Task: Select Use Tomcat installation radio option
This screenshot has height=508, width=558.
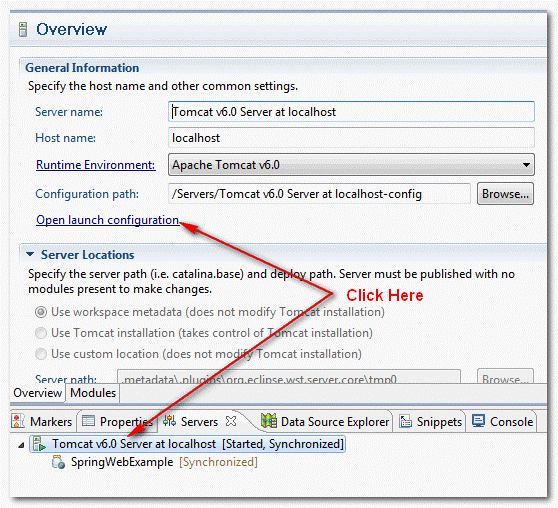Action: pyautogui.click(x=41, y=333)
